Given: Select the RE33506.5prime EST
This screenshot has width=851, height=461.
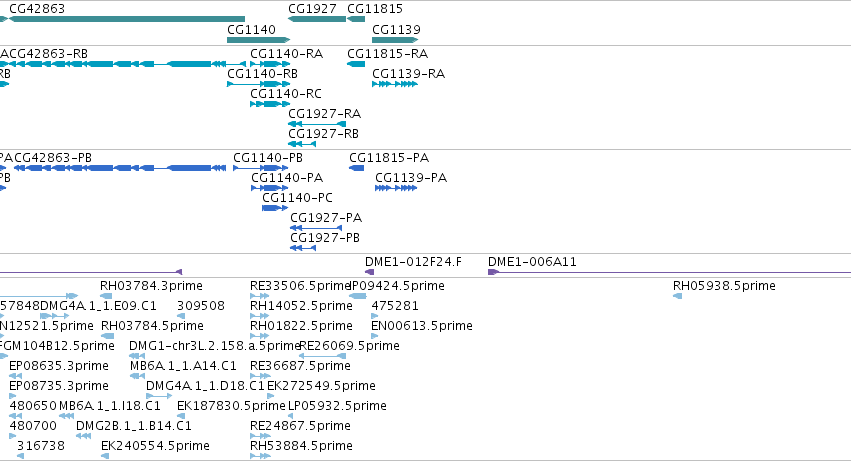Looking at the screenshot, I should 259,296.
